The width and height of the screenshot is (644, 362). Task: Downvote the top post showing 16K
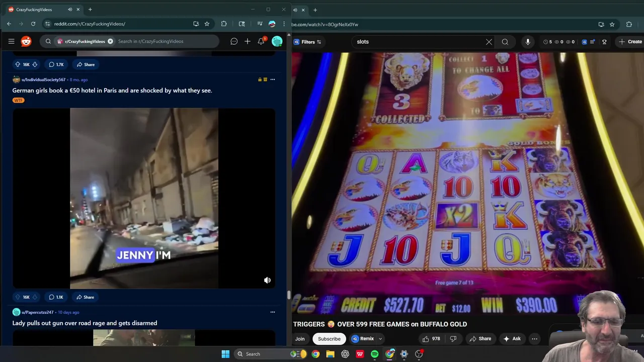[x=35, y=64]
